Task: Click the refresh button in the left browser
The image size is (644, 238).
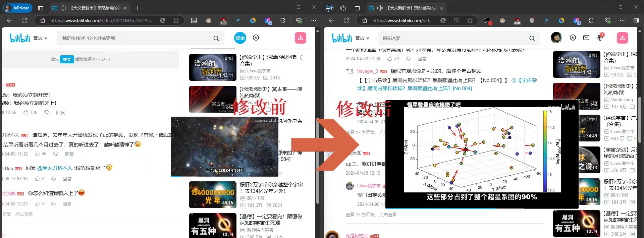Action: coord(24,20)
